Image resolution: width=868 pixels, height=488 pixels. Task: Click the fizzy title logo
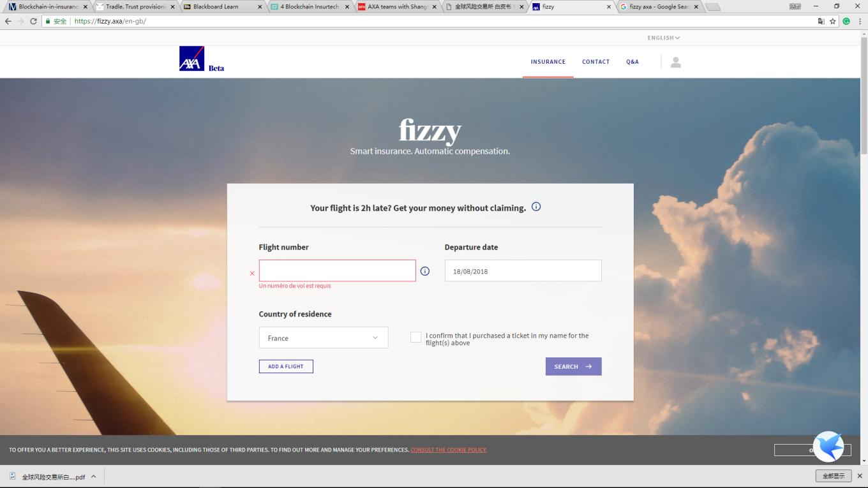tap(430, 130)
